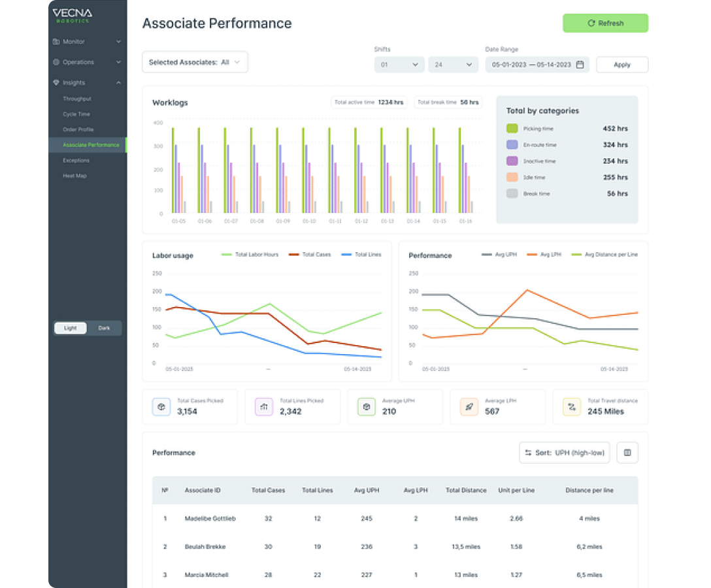This screenshot has width=711, height=588.
Task: Open the table column settings icon
Action: click(627, 453)
